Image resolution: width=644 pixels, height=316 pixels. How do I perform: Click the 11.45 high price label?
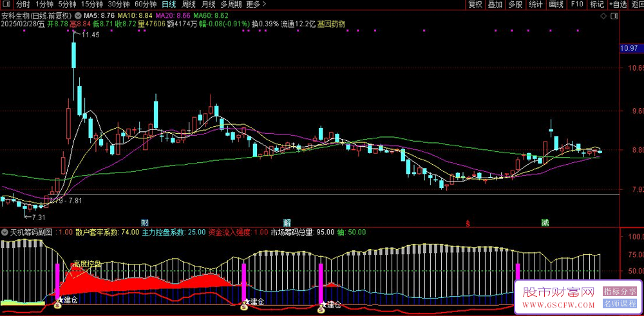click(x=91, y=35)
